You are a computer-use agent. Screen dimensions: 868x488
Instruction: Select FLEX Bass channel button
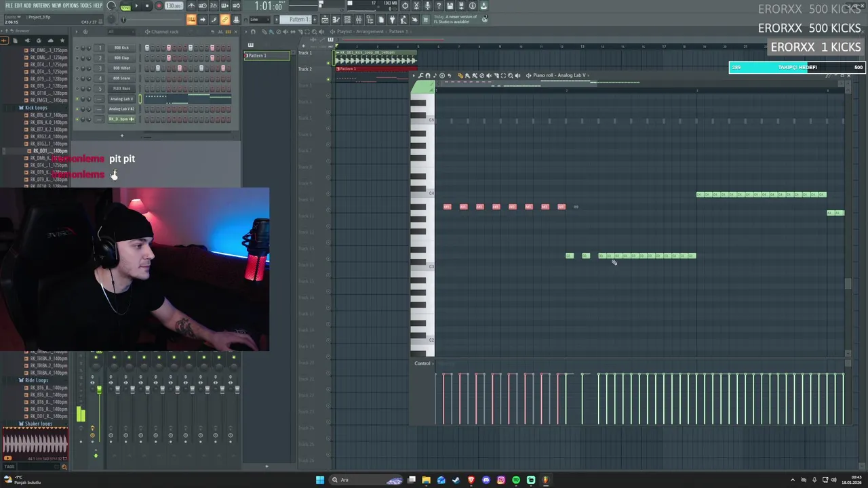(121, 88)
